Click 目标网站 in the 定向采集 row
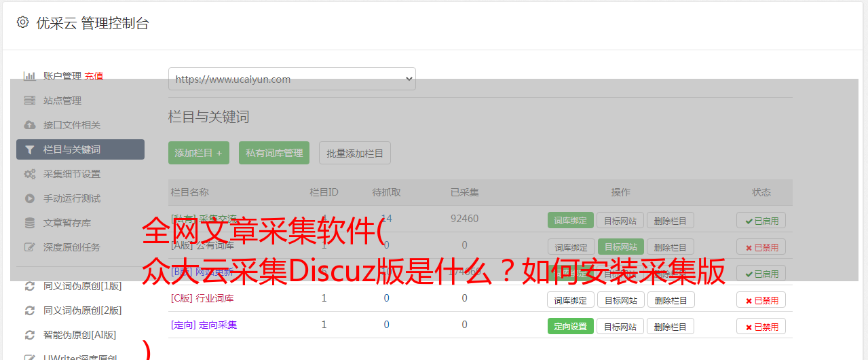 [x=621, y=326]
